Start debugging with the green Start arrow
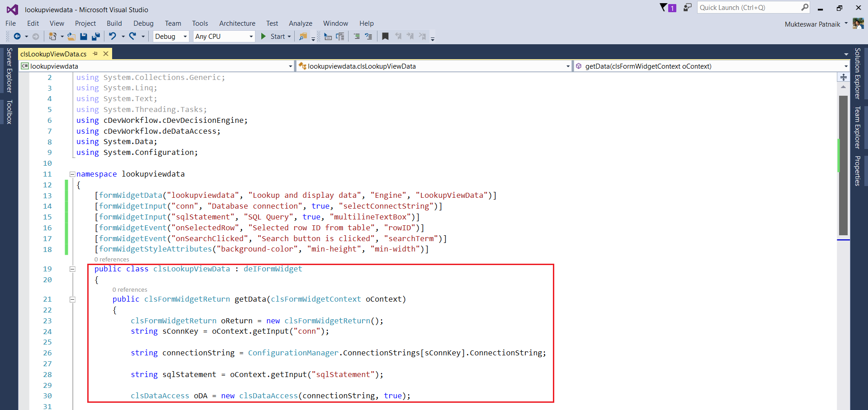The width and height of the screenshot is (868, 410). click(264, 36)
